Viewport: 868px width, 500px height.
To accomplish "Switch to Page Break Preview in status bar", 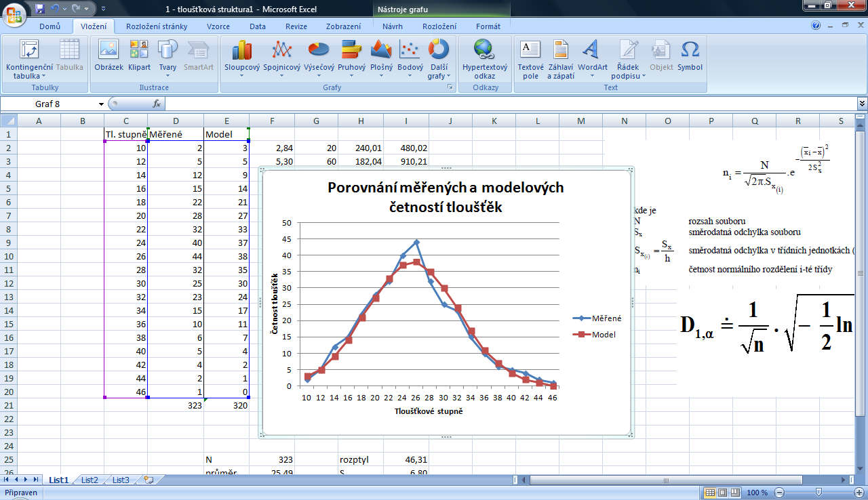I will click(736, 493).
